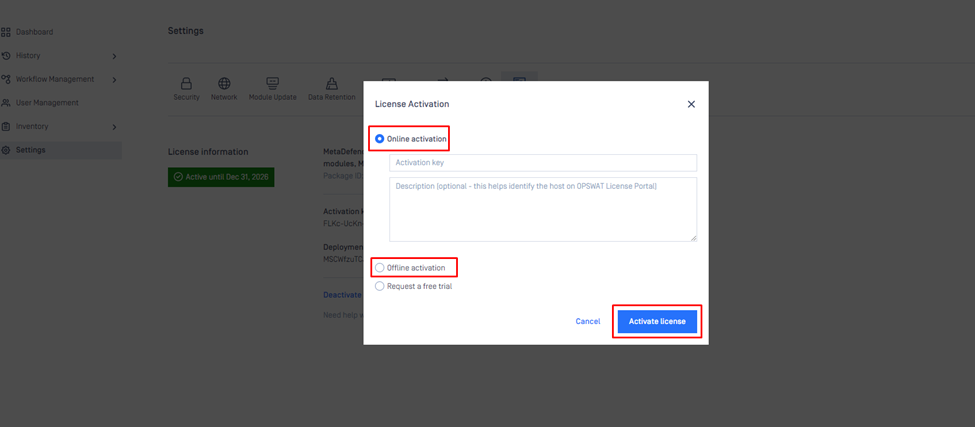Open the Network settings tab
The image size is (975, 427).
(x=224, y=90)
